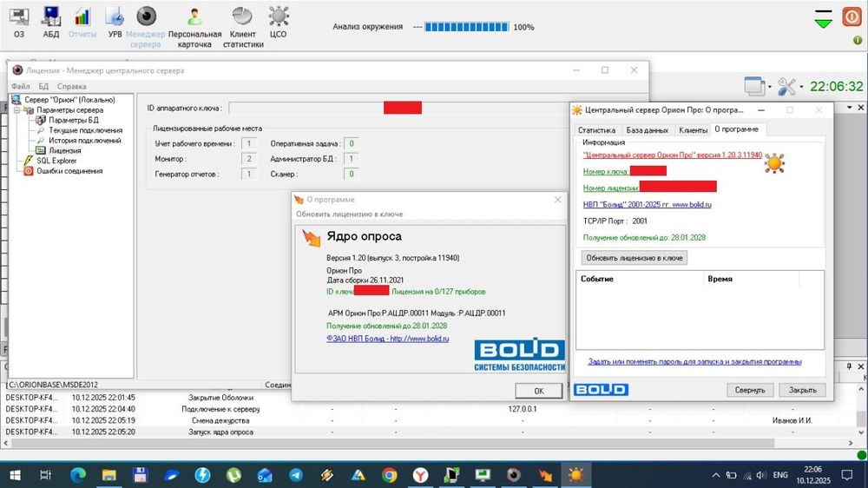Click Закрыть button in central server window
868x488 pixels.
point(802,390)
